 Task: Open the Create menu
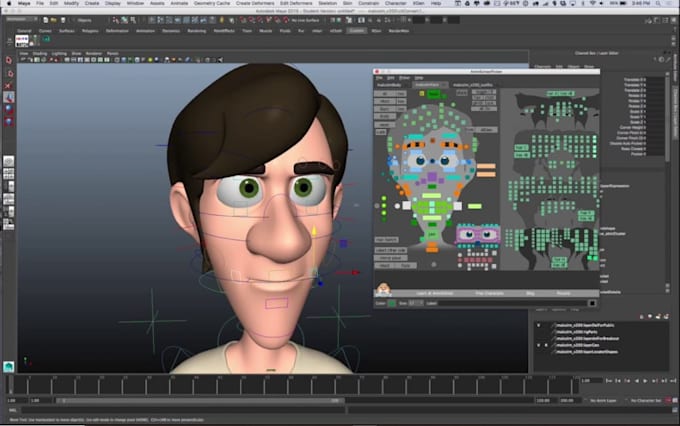pyautogui.click(x=92, y=3)
